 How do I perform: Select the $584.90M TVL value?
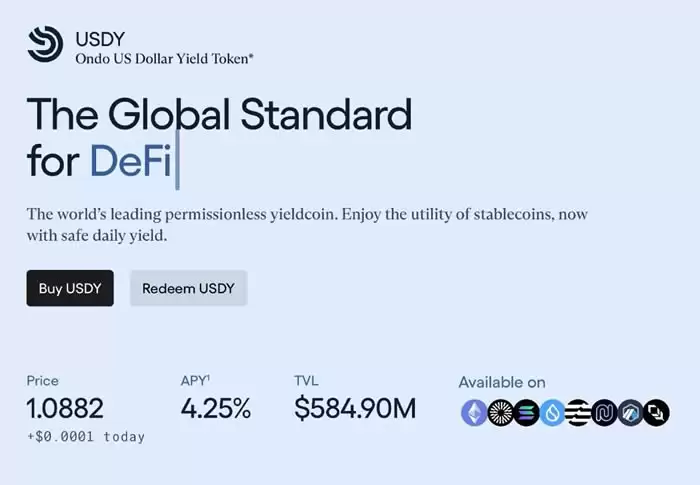355,408
